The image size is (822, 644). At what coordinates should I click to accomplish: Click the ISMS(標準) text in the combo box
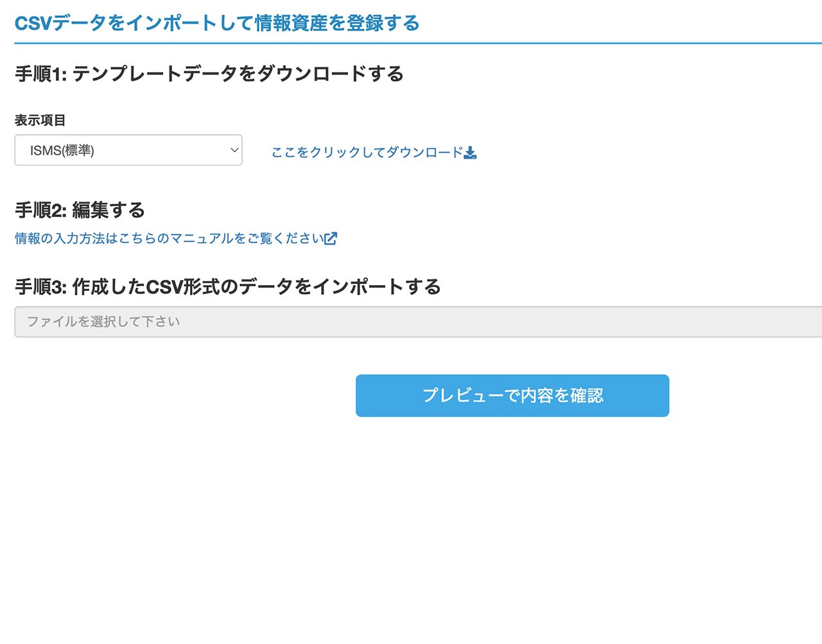[62, 151]
